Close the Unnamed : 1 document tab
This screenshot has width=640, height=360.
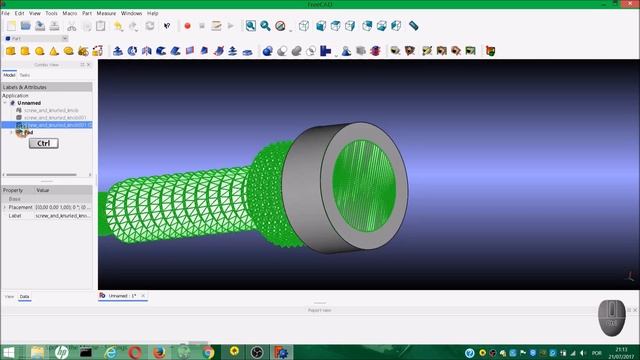point(143,296)
